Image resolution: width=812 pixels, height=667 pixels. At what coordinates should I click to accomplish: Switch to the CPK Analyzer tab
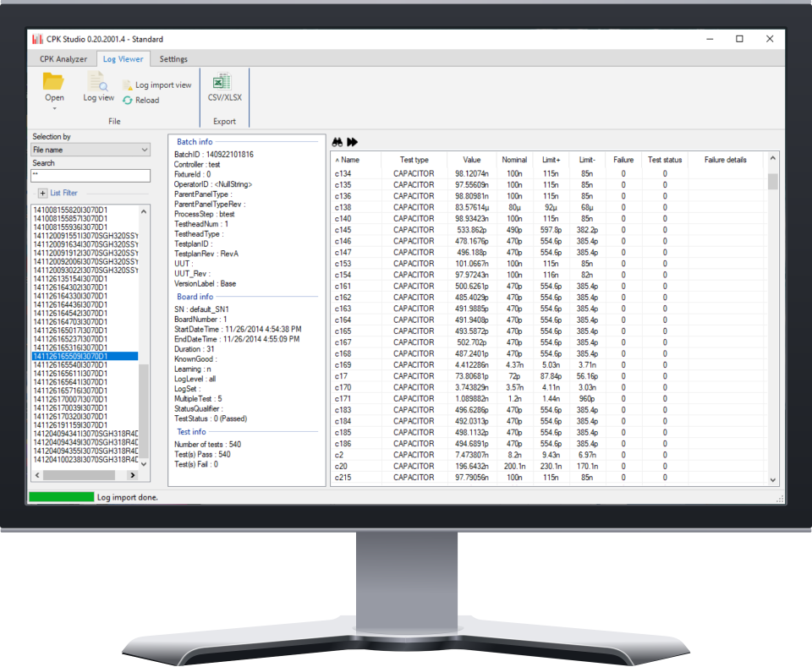(x=63, y=59)
